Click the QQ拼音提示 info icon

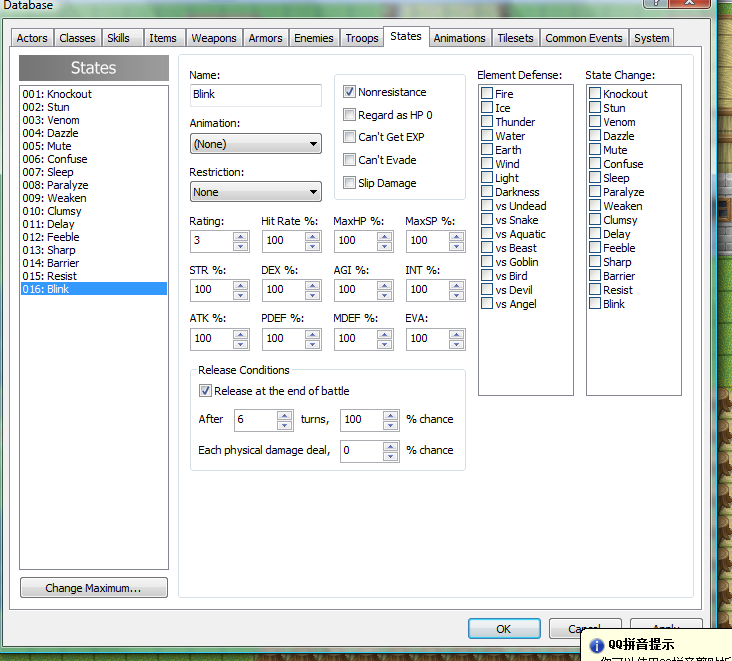click(596, 645)
